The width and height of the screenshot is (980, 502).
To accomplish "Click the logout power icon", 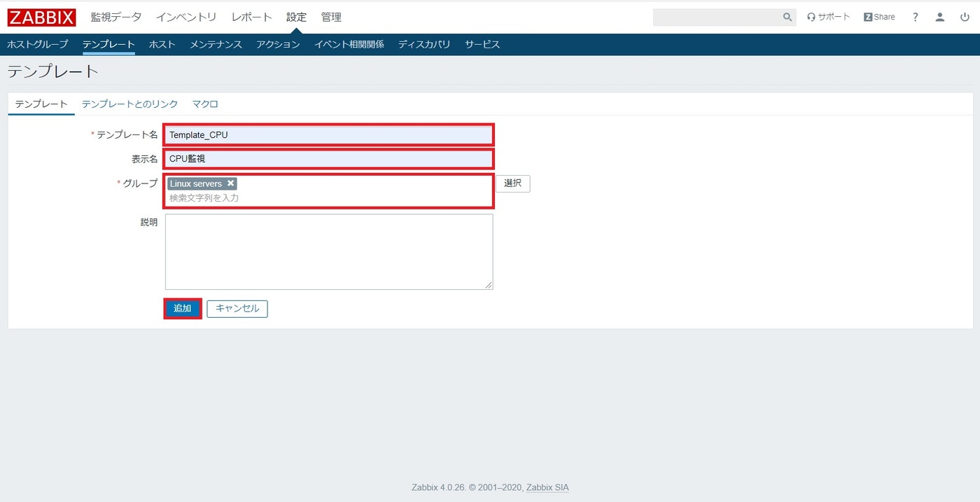I will (x=965, y=17).
